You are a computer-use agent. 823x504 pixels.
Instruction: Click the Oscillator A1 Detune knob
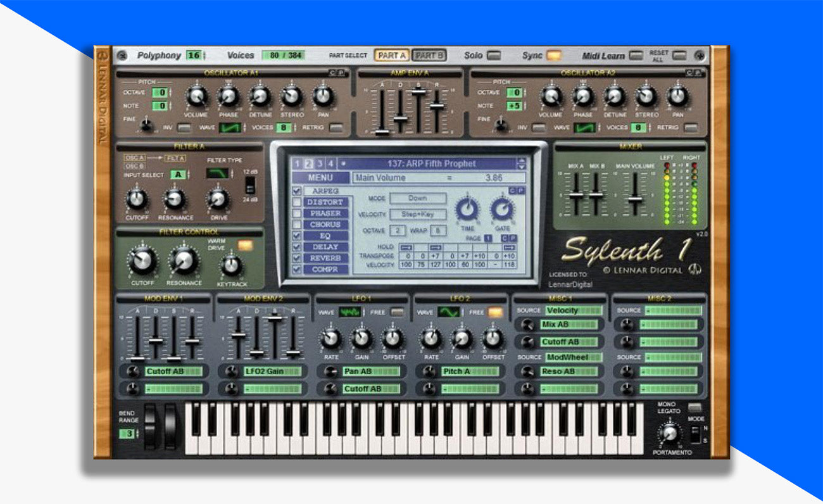[260, 96]
